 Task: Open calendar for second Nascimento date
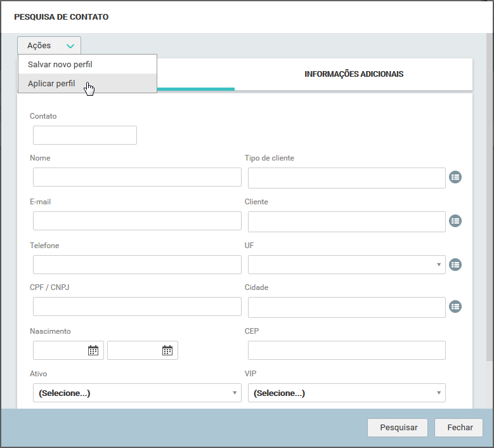[167, 350]
